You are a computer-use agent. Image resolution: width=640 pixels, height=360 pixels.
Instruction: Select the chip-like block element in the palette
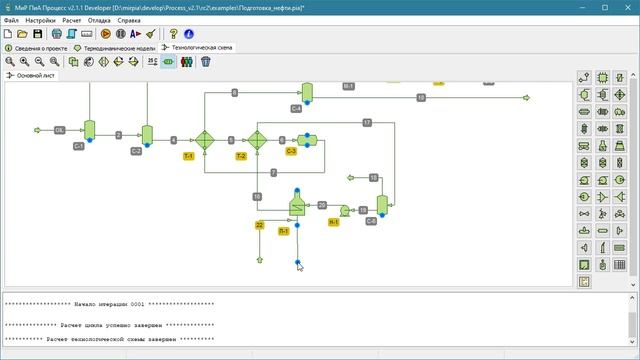602,78
